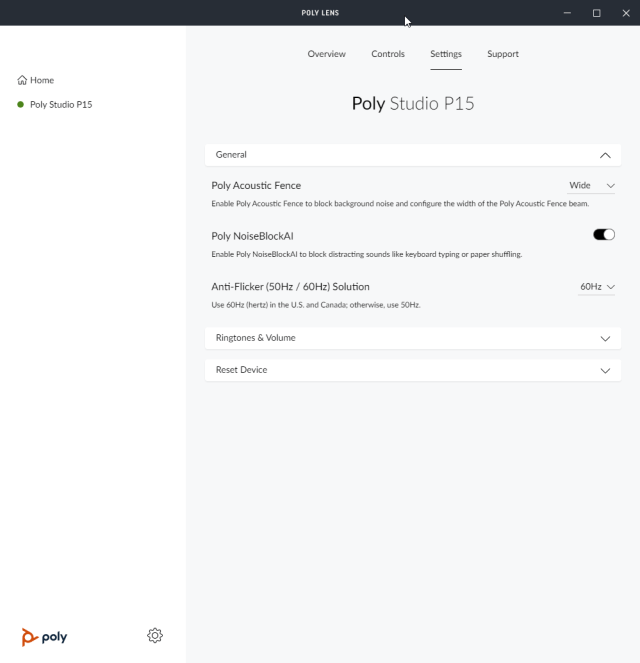Open the Settings tab

446,54
